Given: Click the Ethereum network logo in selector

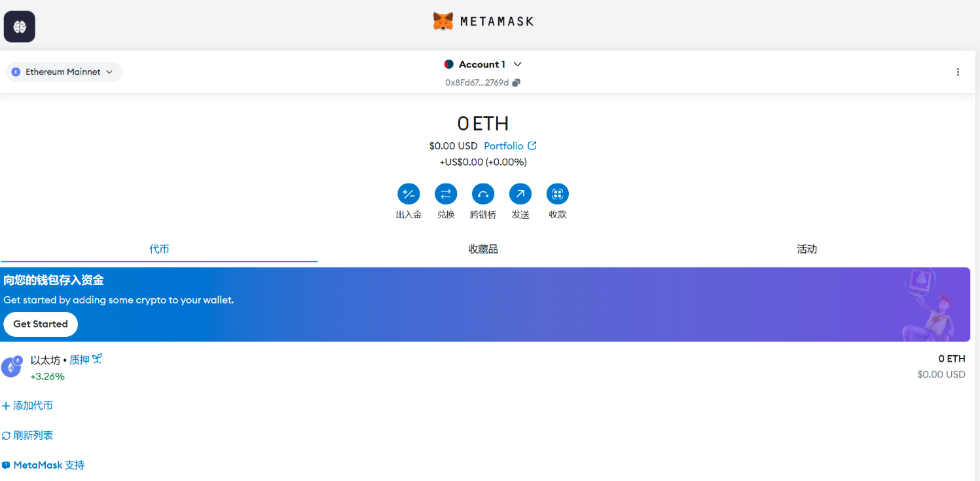Looking at the screenshot, I should click(16, 72).
